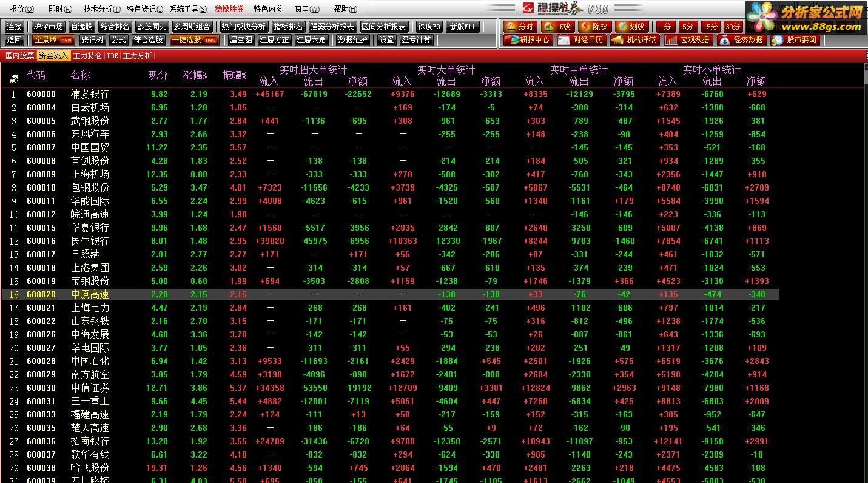
Task: Open the 多周期组合 multi-period view
Action: coord(192,27)
